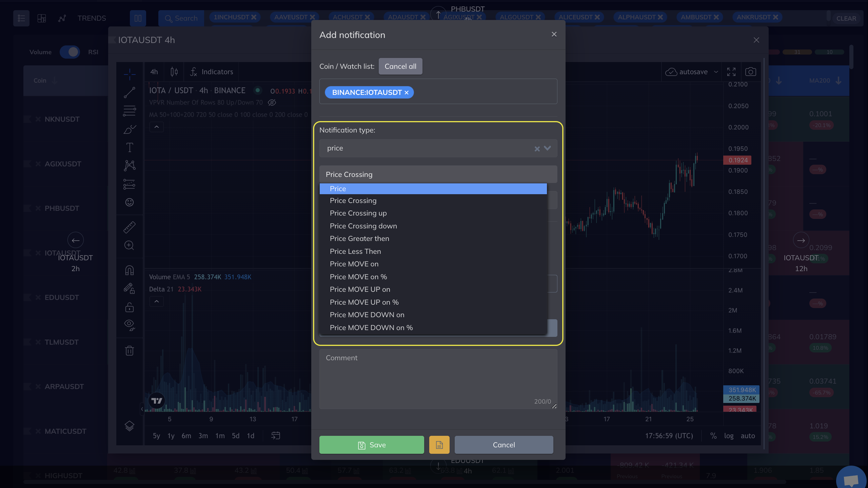Take a chart snapshot with camera icon
868x488 pixels.
pyautogui.click(x=750, y=72)
